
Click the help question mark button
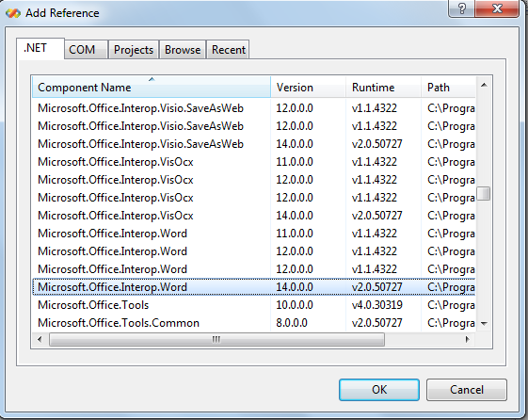(462, 8)
